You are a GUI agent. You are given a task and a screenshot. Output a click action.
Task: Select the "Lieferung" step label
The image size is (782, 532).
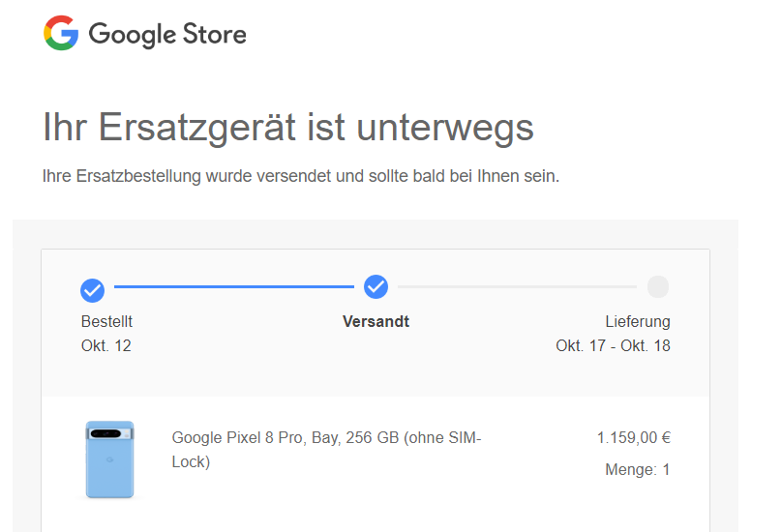(637, 322)
